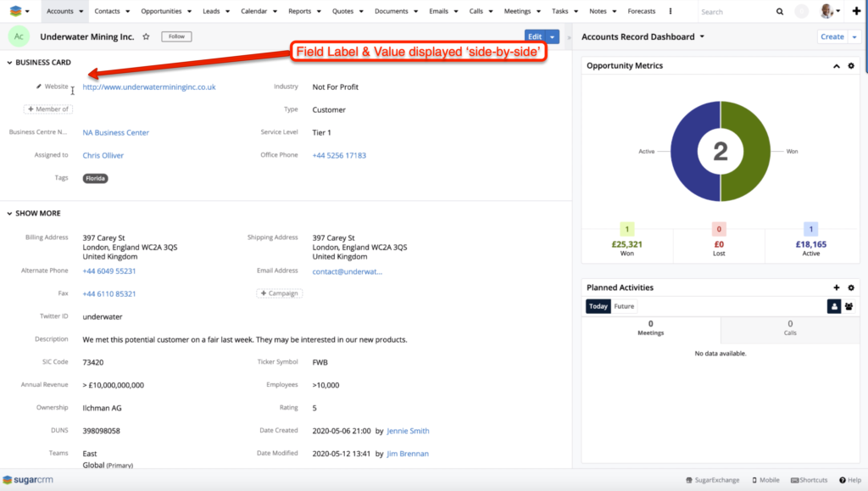
Task: Open the user avatar profile menu
Action: click(x=830, y=11)
